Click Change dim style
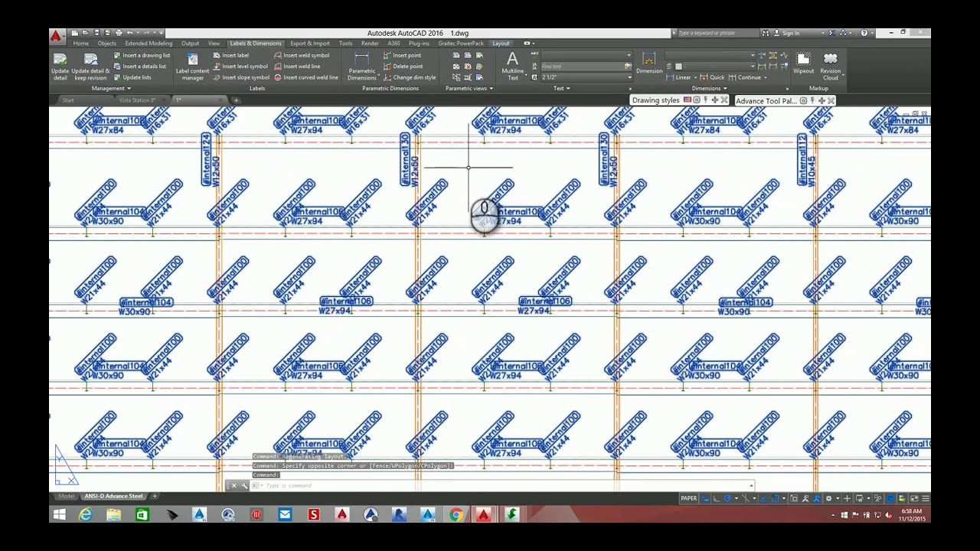 pyautogui.click(x=410, y=77)
